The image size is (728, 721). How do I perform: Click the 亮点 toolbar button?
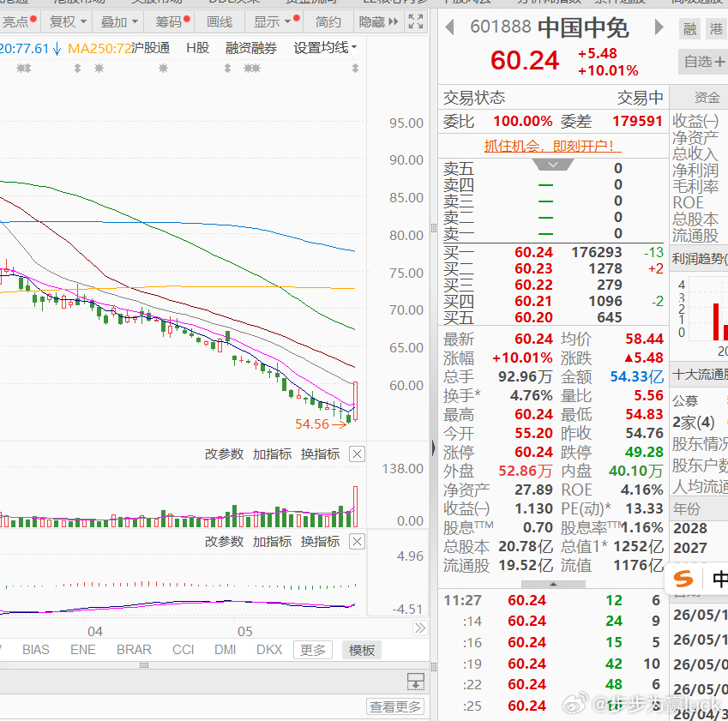tap(19, 21)
